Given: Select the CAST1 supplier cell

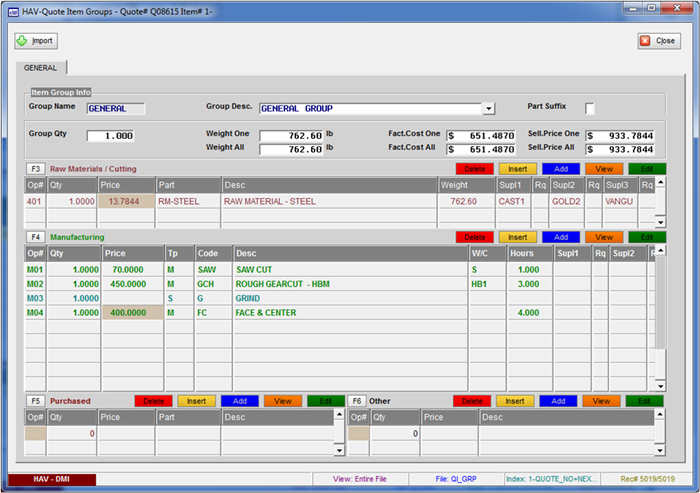Looking at the screenshot, I should tap(513, 201).
